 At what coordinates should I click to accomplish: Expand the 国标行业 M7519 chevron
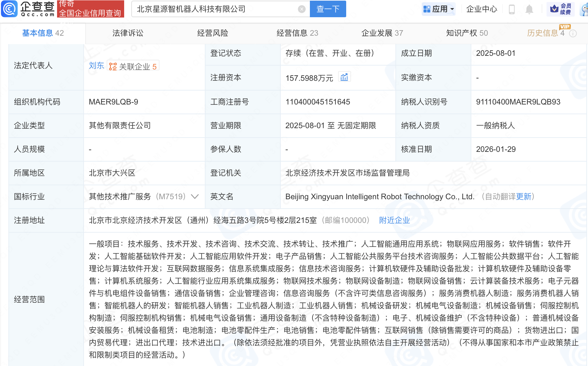pyautogui.click(x=194, y=197)
